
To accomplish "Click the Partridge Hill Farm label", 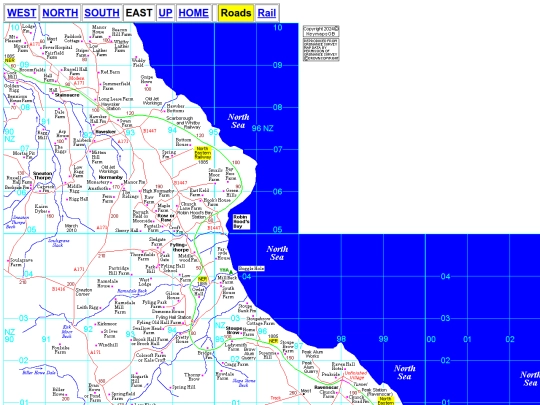I will [119, 271].
